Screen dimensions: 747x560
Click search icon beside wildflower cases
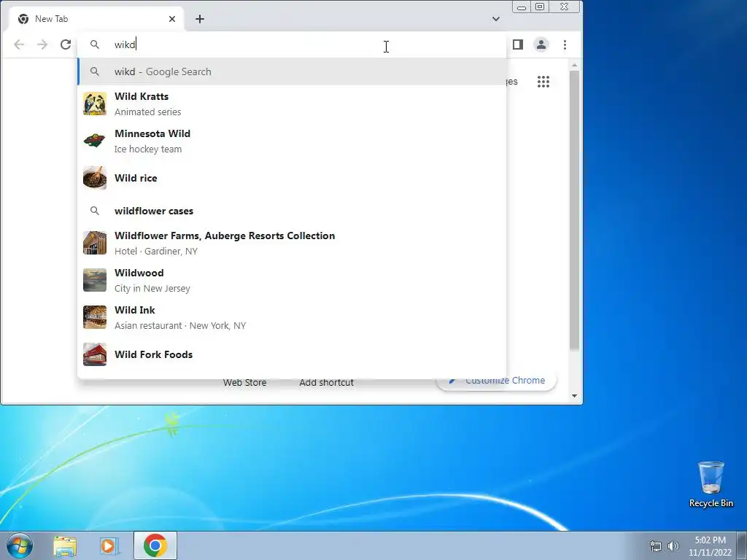pyautogui.click(x=95, y=211)
